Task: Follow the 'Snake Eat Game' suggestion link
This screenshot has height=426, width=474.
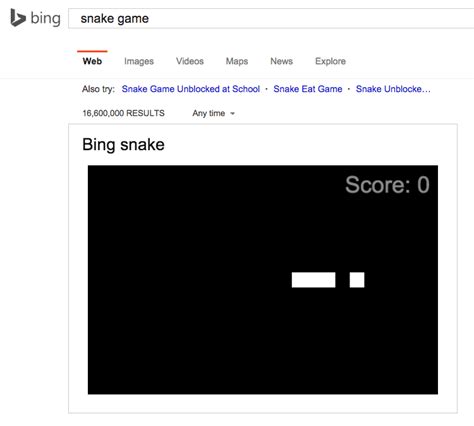Action: tap(308, 89)
